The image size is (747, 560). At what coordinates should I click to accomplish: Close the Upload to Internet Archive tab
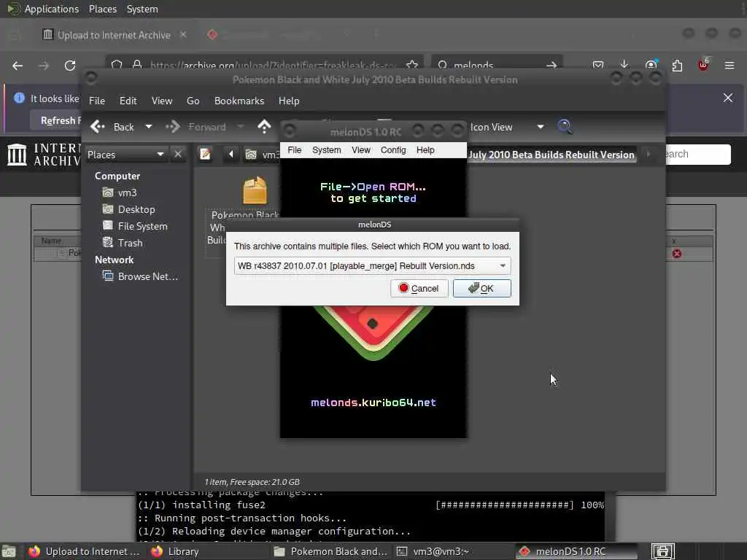pos(183,34)
